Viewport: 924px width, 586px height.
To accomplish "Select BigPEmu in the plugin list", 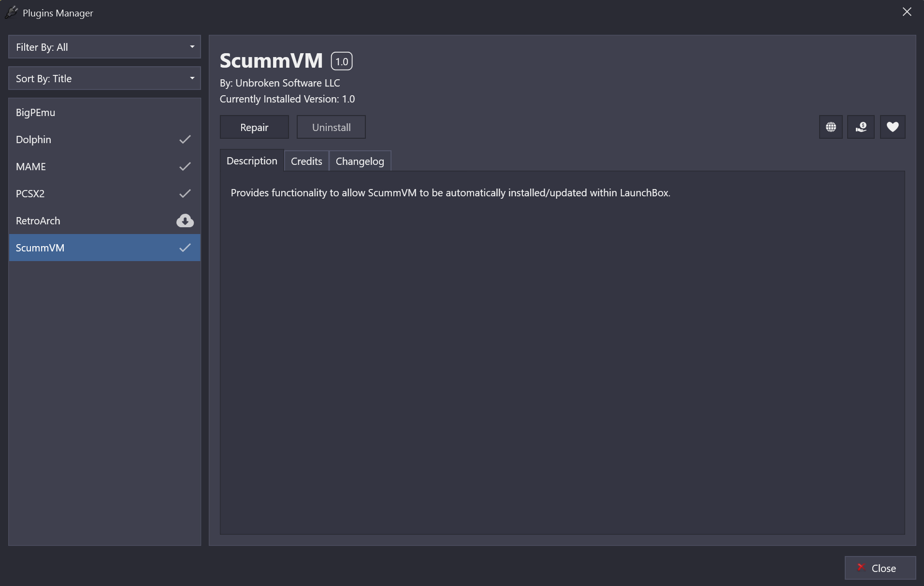I will click(x=104, y=112).
